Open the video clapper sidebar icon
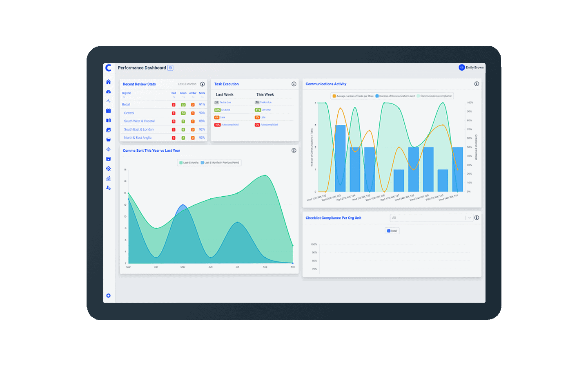Viewport: 588px width, 368px height. pos(108,159)
